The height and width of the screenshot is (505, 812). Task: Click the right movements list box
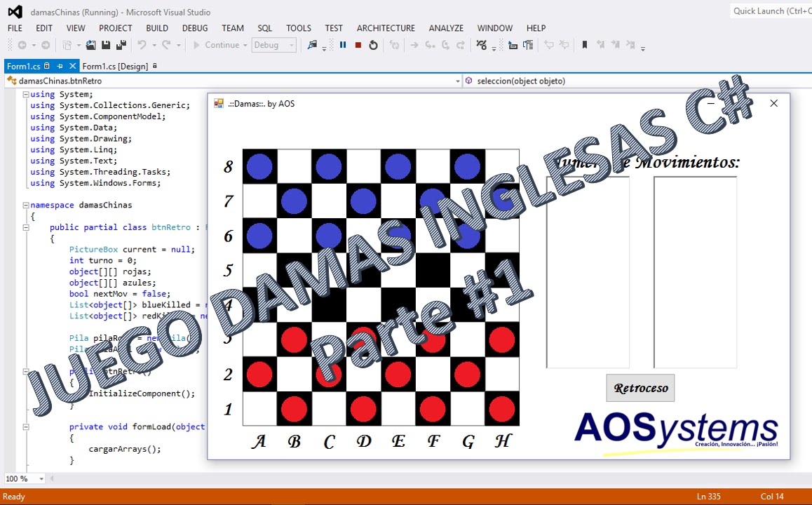[x=696, y=272]
